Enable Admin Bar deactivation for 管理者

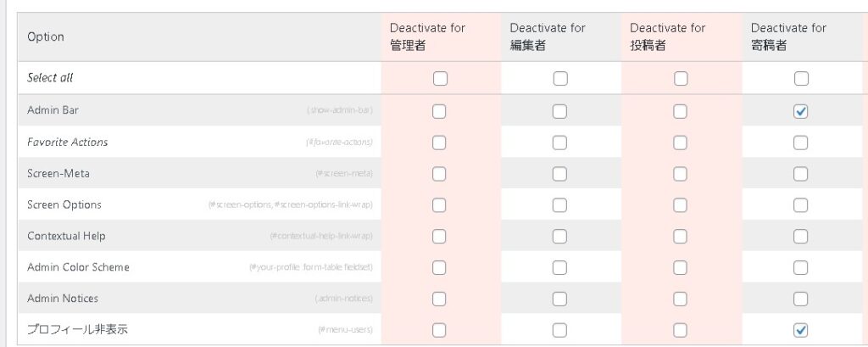pyautogui.click(x=440, y=111)
